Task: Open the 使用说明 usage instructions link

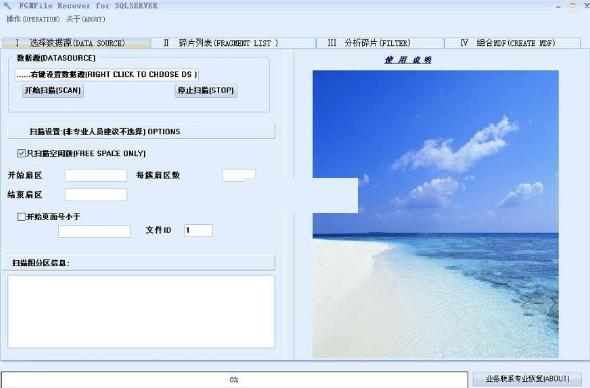Action: [408, 60]
